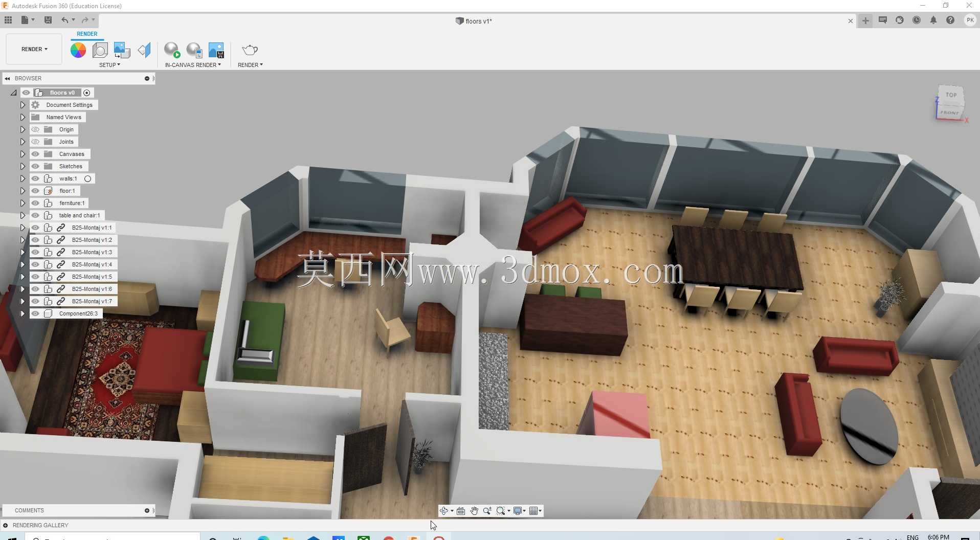Select the Orbit navigation tool
Viewport: 980px width, 540px height.
click(x=444, y=511)
